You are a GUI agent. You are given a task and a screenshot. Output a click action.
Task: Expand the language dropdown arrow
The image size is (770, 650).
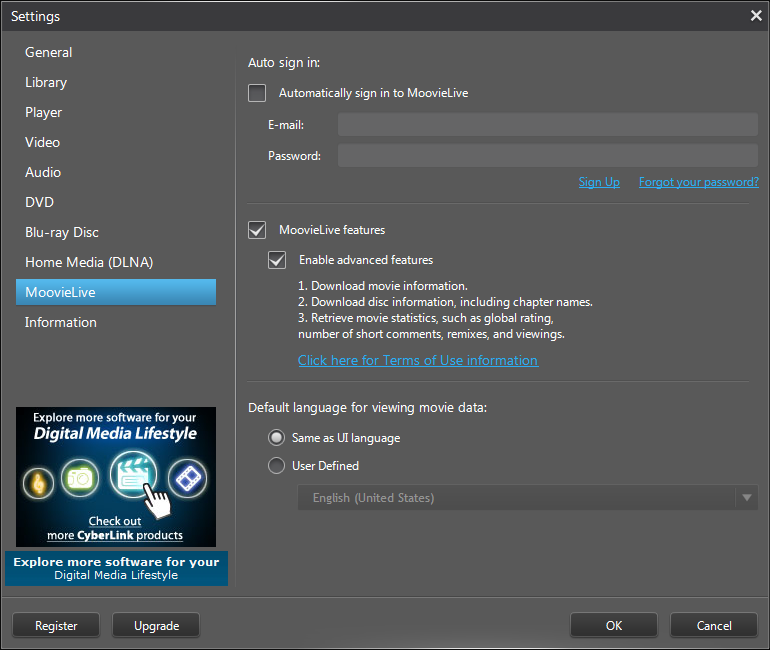pyautogui.click(x=746, y=498)
